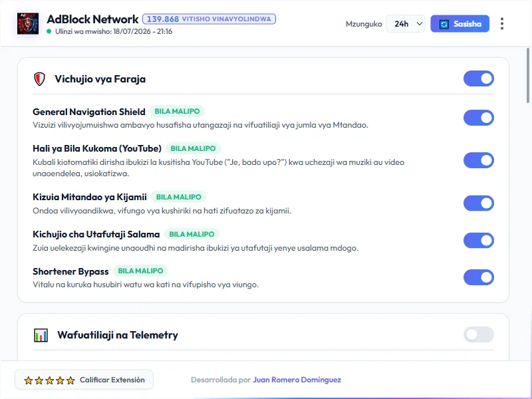This screenshot has width=532, height=399.
Task: Open the Juan Romero Domínguez developer link
Action: pyautogui.click(x=297, y=380)
